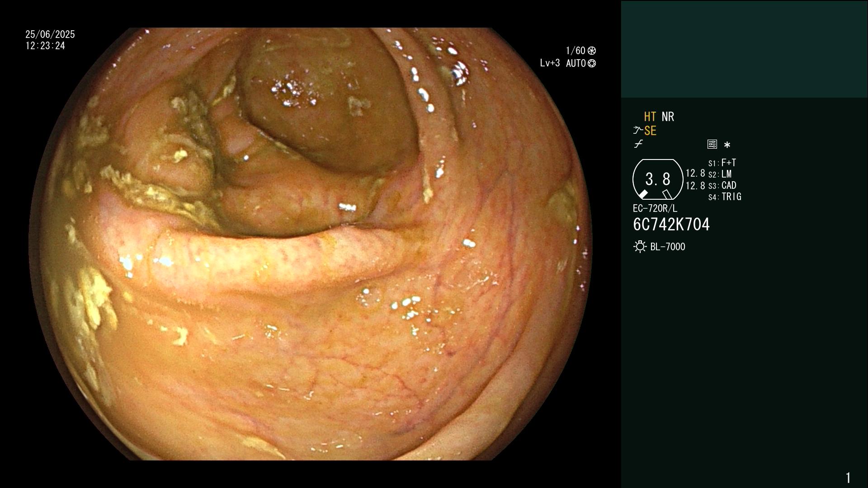
Task: Click the date 25/06/2025
Action: pos(50,34)
